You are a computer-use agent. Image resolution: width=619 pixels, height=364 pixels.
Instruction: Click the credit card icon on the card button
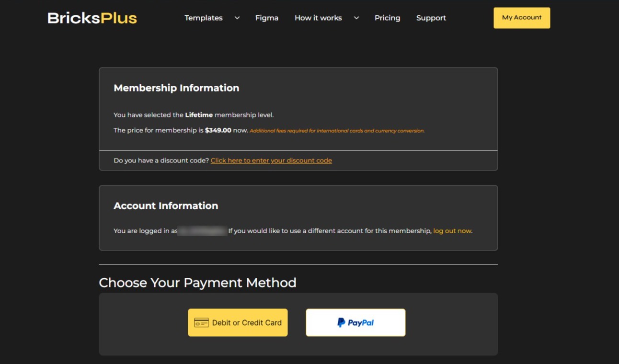201,323
